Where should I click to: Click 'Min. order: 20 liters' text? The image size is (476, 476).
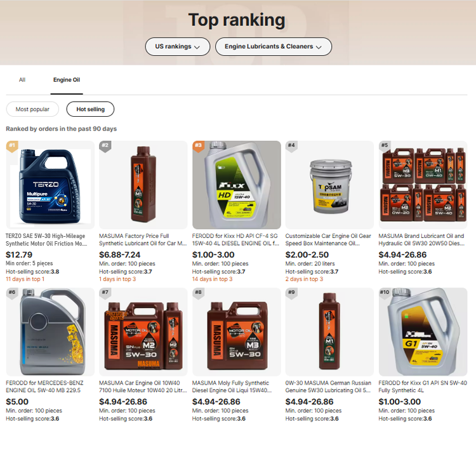tap(310, 263)
